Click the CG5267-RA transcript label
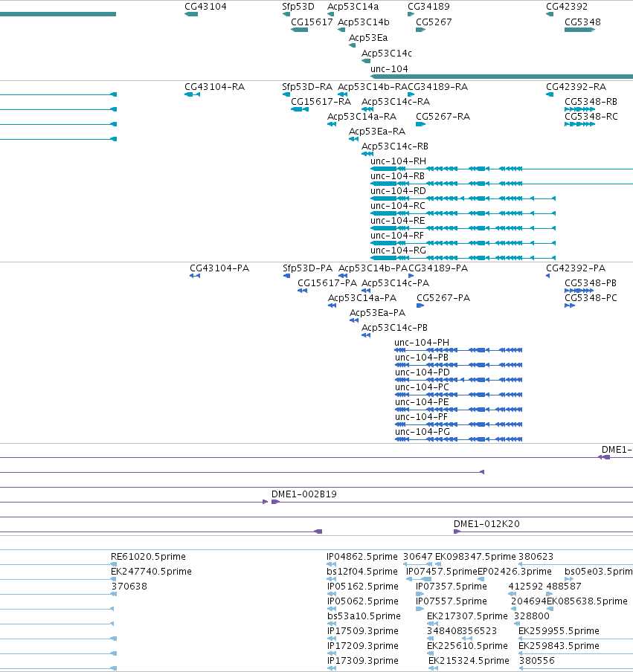Image resolution: width=633 pixels, height=672 pixels. [443, 117]
